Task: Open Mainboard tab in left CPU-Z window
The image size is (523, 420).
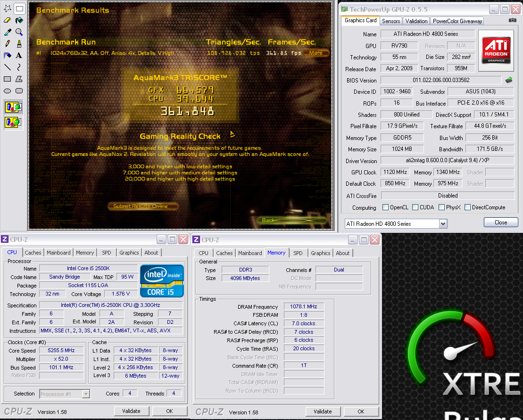Action: click(58, 253)
